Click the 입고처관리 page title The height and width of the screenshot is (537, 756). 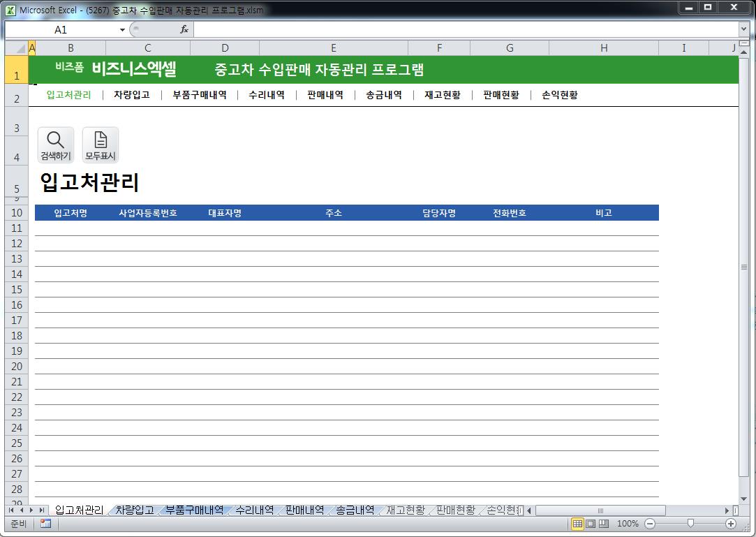point(89,182)
